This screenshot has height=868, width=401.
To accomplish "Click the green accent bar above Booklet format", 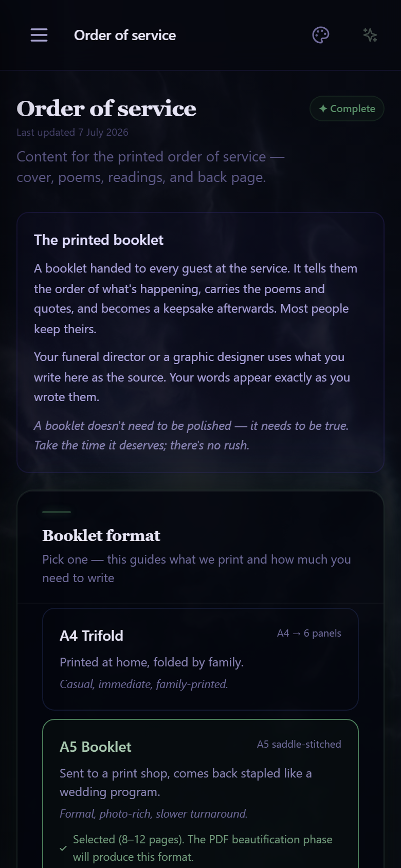I will click(x=57, y=512).
